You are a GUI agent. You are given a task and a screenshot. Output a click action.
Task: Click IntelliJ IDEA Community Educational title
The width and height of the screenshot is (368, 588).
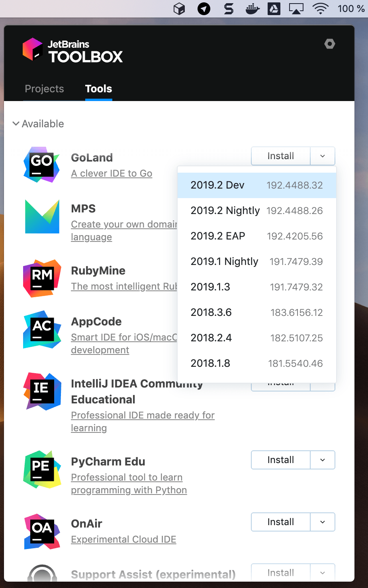click(x=137, y=391)
